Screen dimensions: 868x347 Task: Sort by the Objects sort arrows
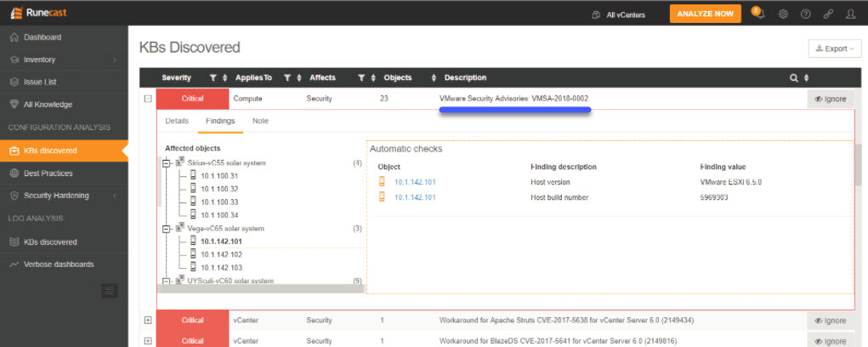click(x=433, y=78)
